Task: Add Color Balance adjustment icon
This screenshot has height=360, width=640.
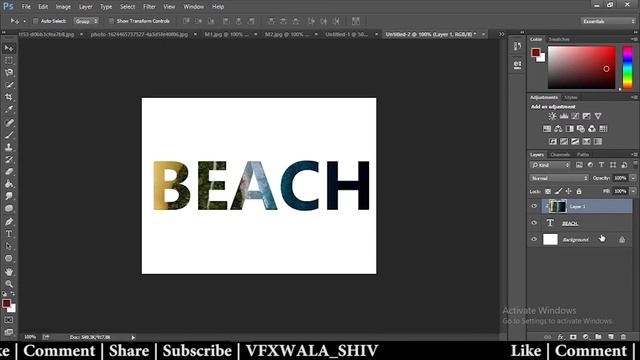Action: (x=558, y=129)
